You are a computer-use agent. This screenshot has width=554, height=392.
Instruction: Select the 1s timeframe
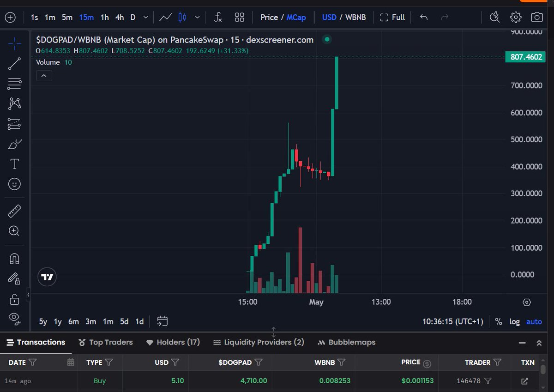click(x=34, y=18)
